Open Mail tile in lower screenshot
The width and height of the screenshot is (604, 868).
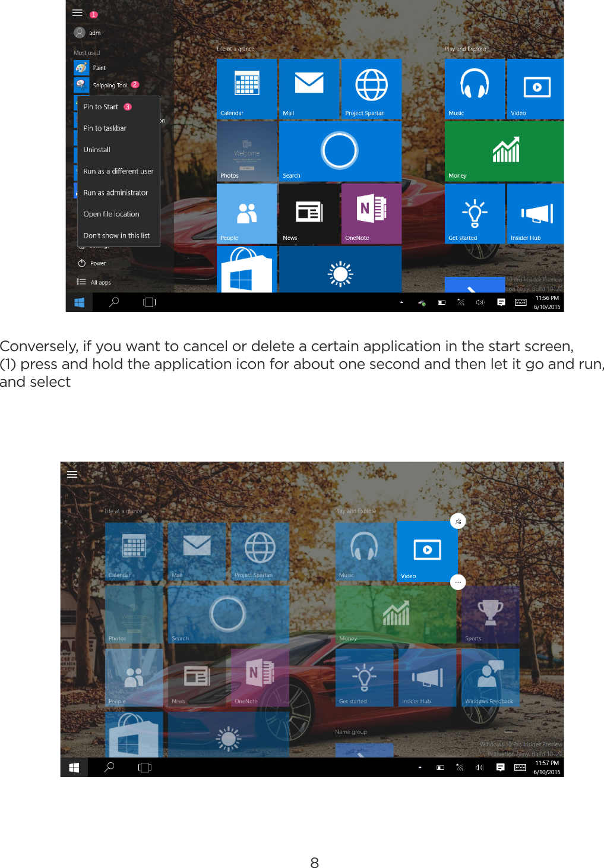tap(197, 552)
